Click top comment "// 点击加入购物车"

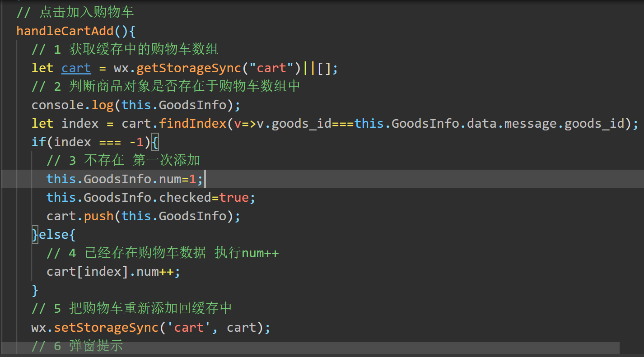(x=75, y=12)
